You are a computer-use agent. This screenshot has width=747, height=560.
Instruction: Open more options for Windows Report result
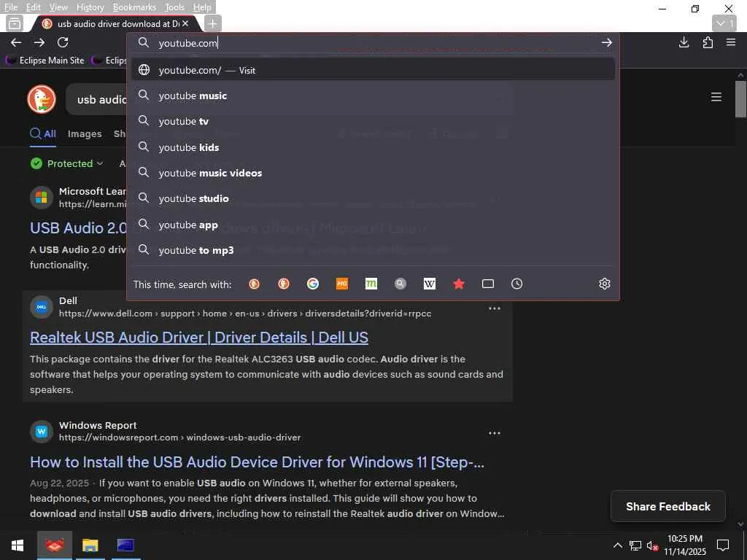tap(494, 433)
